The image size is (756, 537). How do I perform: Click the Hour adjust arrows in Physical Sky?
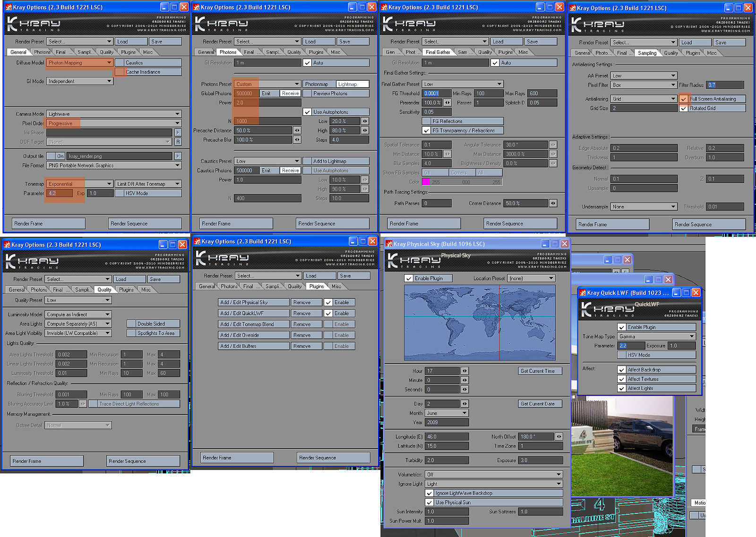465,371
